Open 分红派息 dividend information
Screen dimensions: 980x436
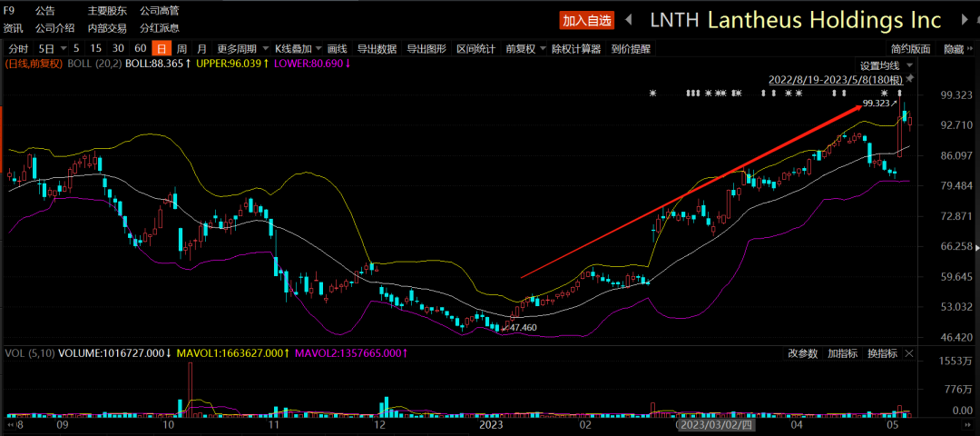click(159, 28)
